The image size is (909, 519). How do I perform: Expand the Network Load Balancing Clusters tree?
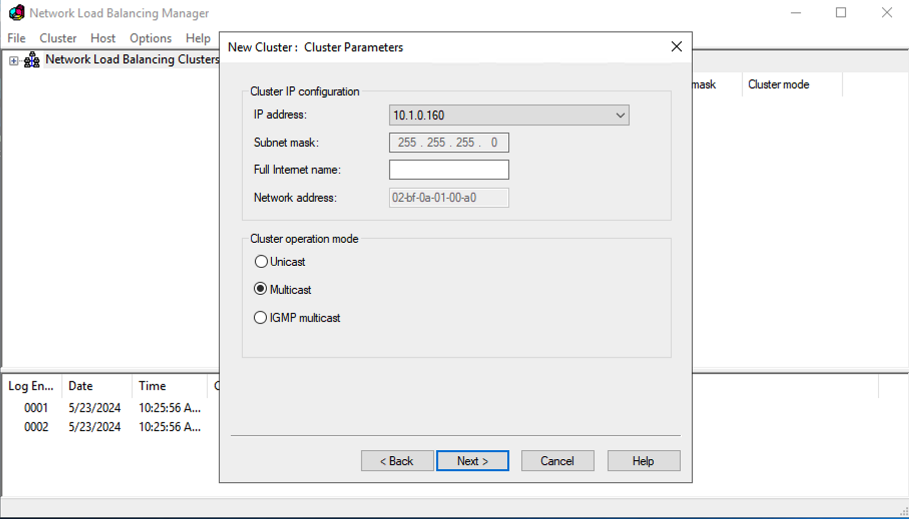14,61
